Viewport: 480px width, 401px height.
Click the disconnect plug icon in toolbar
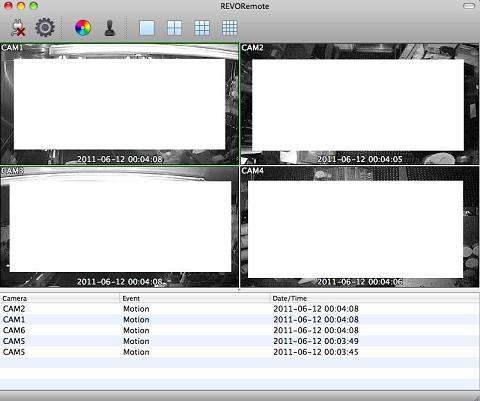[x=18, y=28]
